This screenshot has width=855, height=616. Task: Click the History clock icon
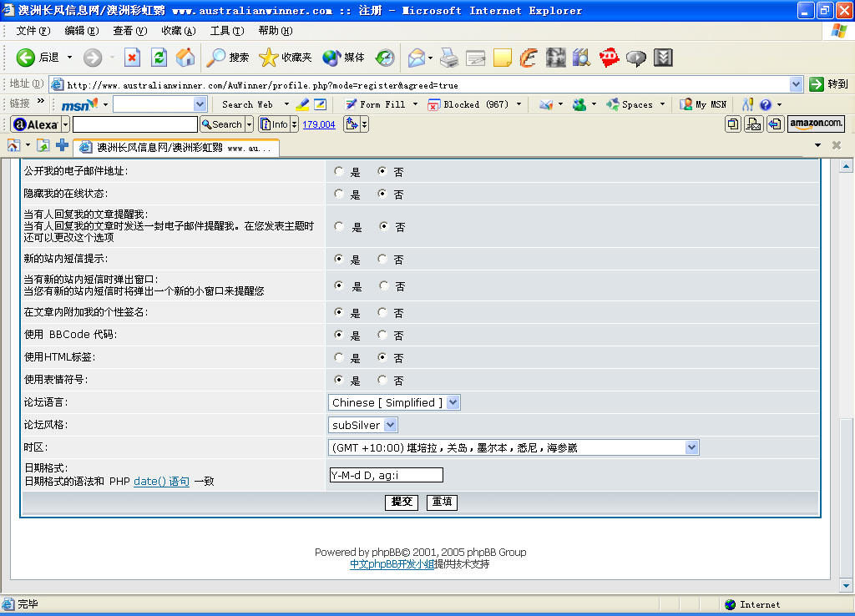(x=385, y=58)
